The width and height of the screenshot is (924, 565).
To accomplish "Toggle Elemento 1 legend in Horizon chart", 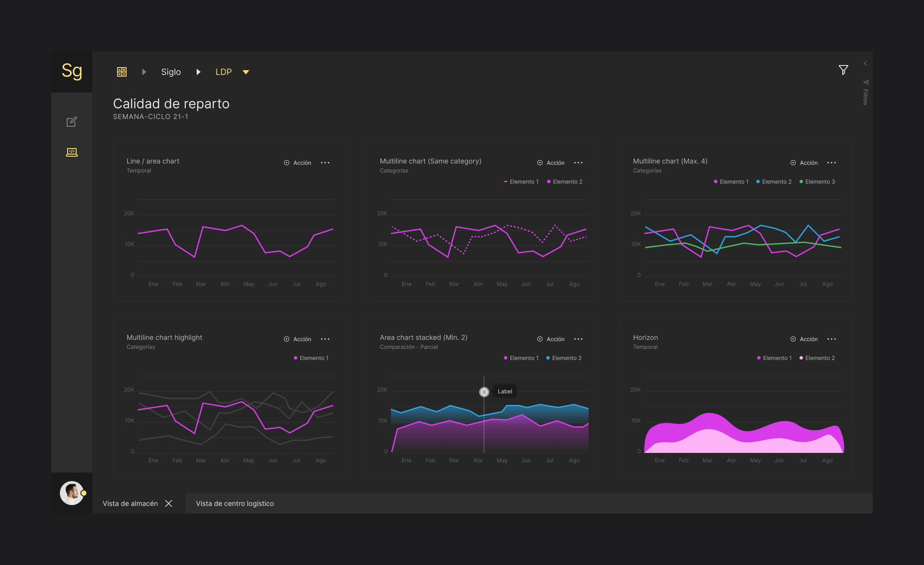I will [x=774, y=358].
